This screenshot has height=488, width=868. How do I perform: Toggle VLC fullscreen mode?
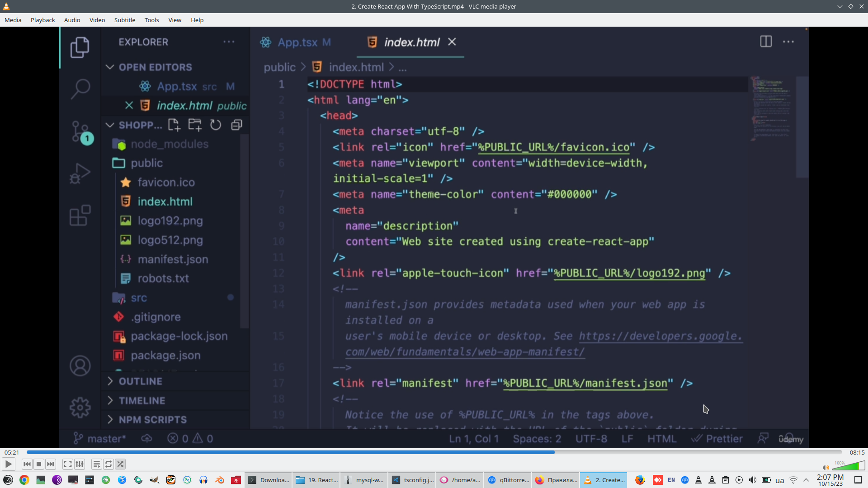coord(68,464)
